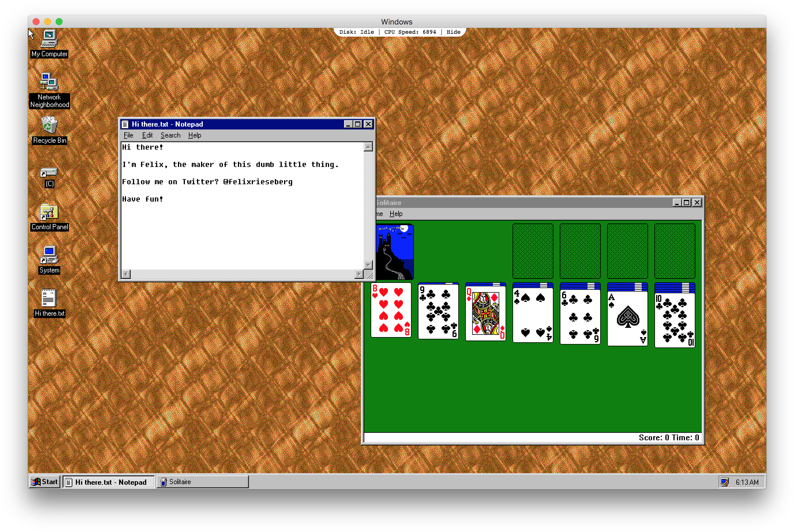The image size is (794, 532).
Task: Open the Solitaire Help menu
Action: tap(396, 214)
